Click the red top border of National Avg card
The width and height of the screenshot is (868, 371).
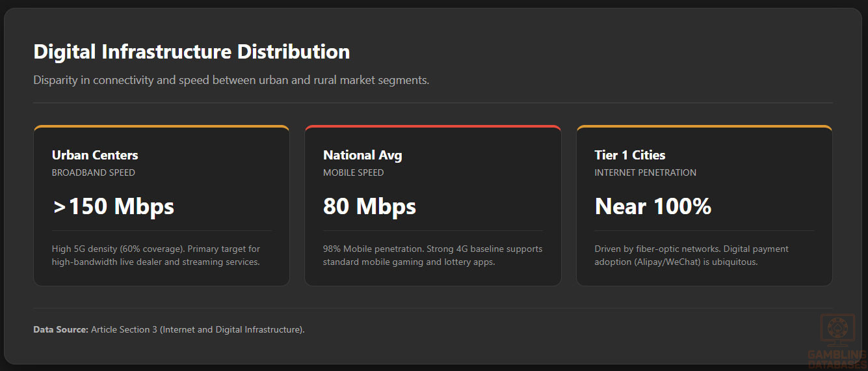click(432, 126)
